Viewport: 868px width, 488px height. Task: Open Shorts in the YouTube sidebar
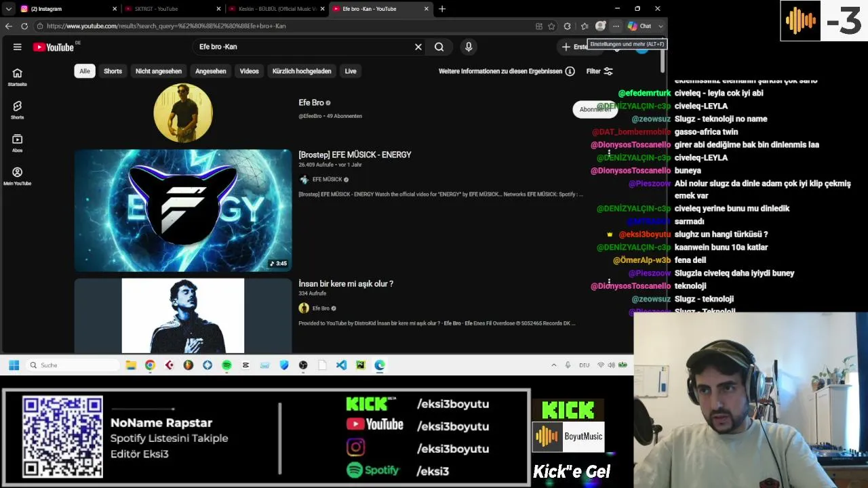(x=18, y=110)
